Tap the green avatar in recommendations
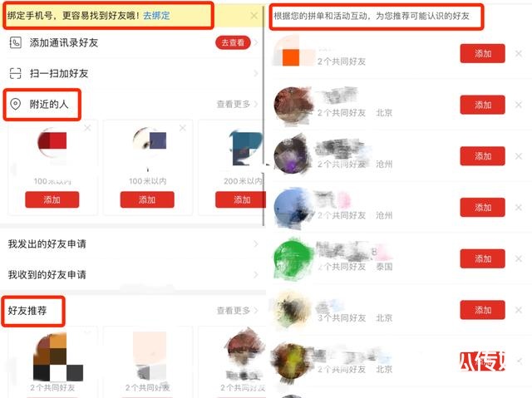This screenshot has width=532, height=398. coord(293,259)
